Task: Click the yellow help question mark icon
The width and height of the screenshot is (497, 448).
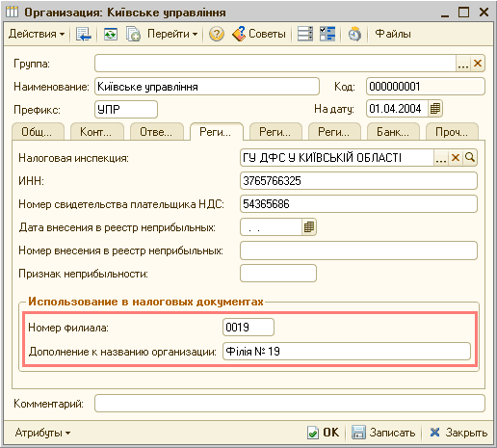Action: pyautogui.click(x=217, y=34)
